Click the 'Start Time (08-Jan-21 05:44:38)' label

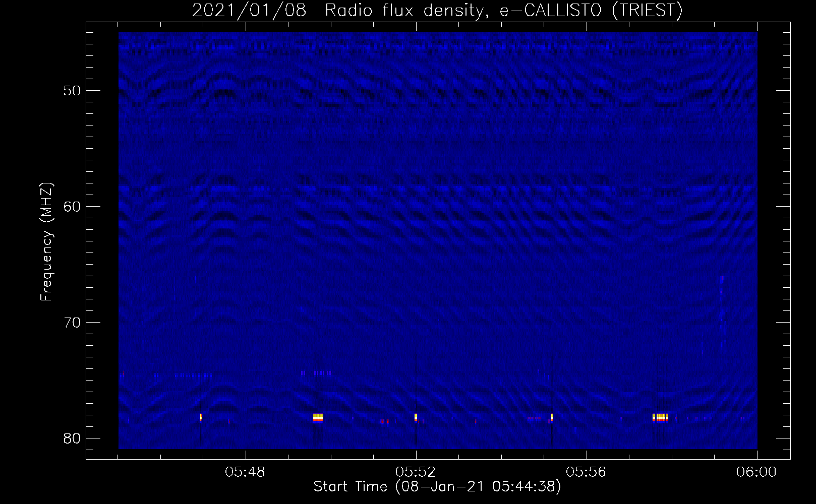[x=437, y=487]
